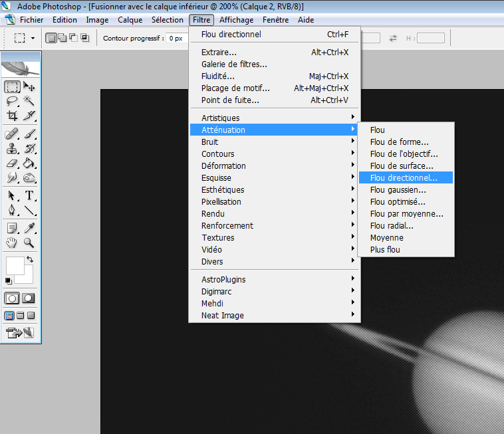Choose Flou directionnel... in the Atténuation submenu
Viewport: 504px width, 434px height.
406,177
